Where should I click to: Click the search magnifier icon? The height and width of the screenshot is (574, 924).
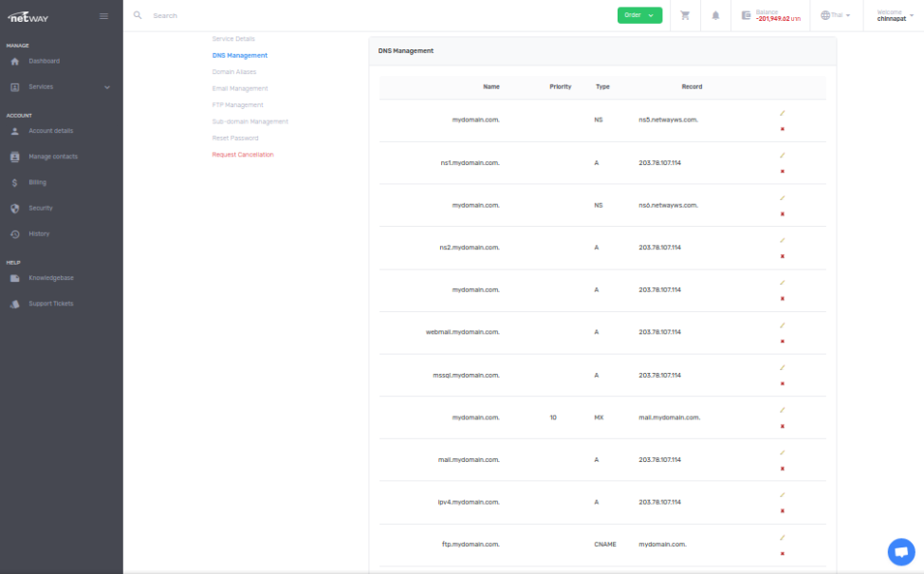(x=138, y=15)
